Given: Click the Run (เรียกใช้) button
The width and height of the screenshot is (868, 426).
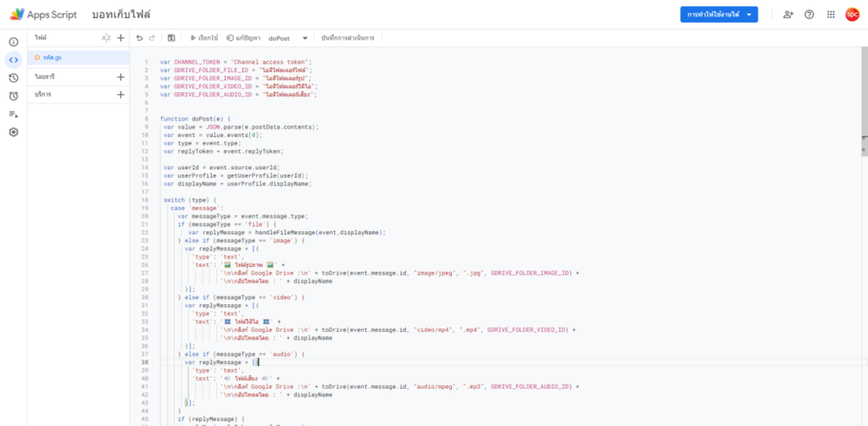Looking at the screenshot, I should point(203,38).
